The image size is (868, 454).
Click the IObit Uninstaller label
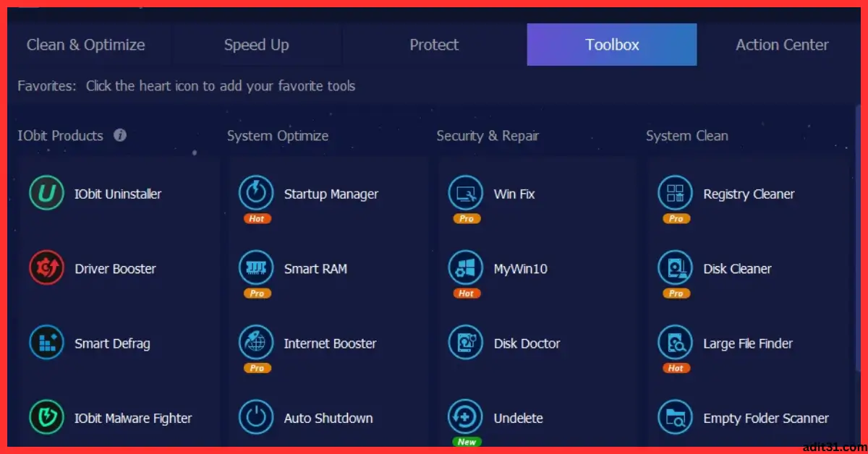[118, 194]
